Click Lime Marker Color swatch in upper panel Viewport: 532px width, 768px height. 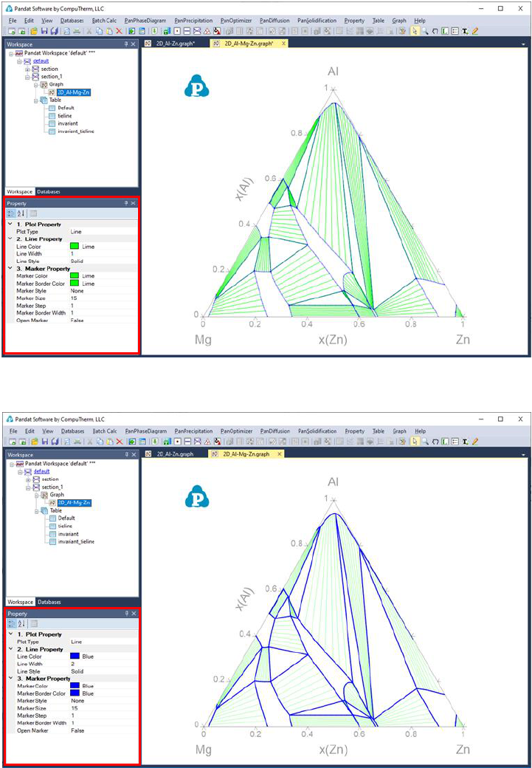(75, 275)
